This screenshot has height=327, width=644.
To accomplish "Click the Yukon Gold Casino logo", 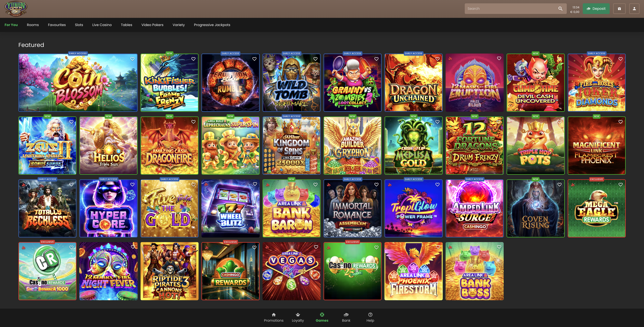I will [16, 9].
